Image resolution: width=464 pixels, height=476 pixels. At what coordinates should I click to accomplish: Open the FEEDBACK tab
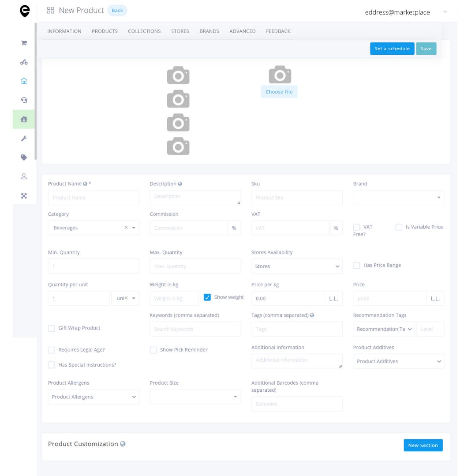(278, 31)
